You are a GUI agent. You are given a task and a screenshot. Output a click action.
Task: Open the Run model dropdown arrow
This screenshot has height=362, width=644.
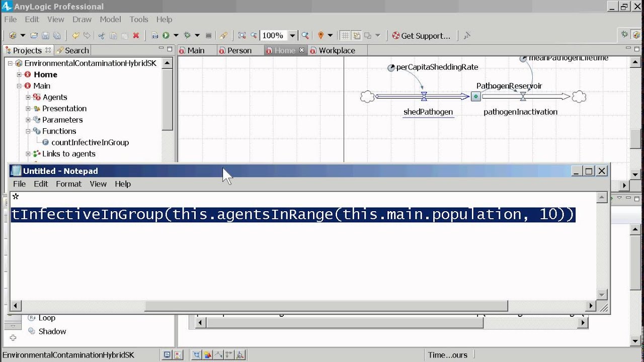click(x=176, y=36)
